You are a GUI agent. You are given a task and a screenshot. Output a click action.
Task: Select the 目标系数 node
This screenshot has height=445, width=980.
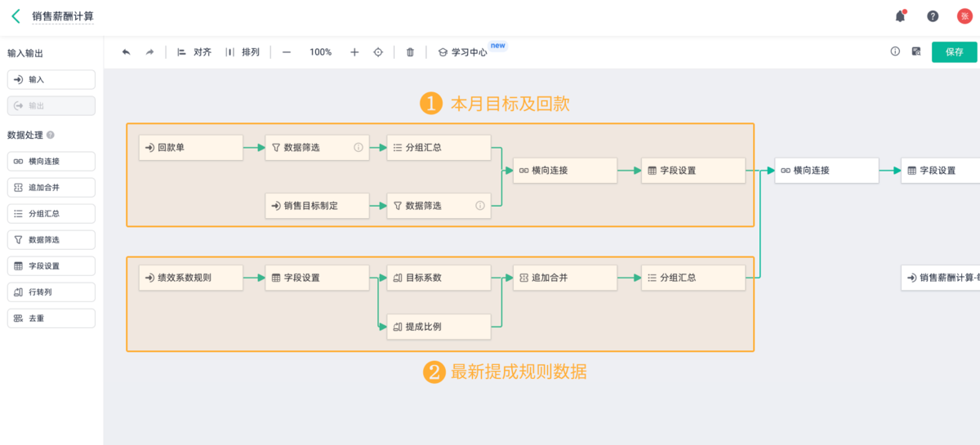point(439,278)
